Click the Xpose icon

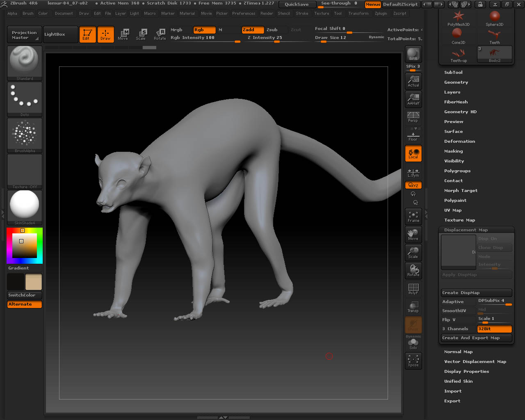pyautogui.click(x=413, y=361)
